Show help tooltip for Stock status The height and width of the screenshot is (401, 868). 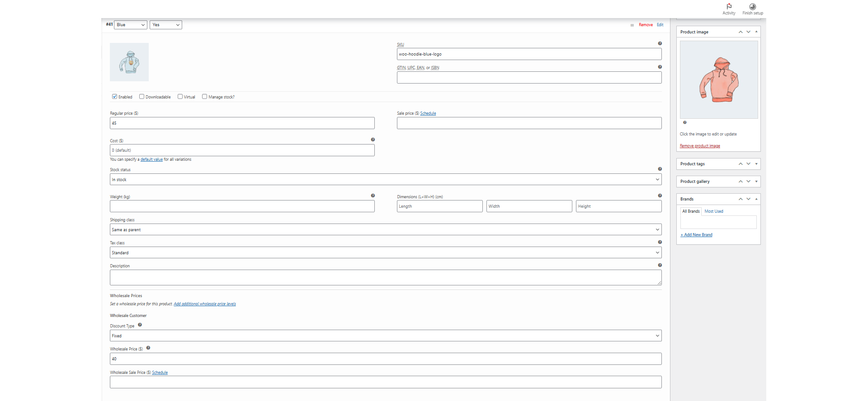[660, 169]
